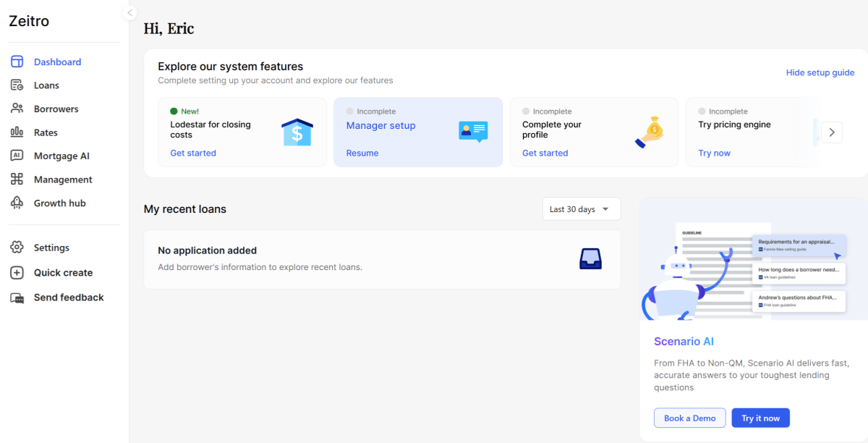Image resolution: width=868 pixels, height=443 pixels.
Task: Click the Book a Demo button
Action: click(x=690, y=418)
